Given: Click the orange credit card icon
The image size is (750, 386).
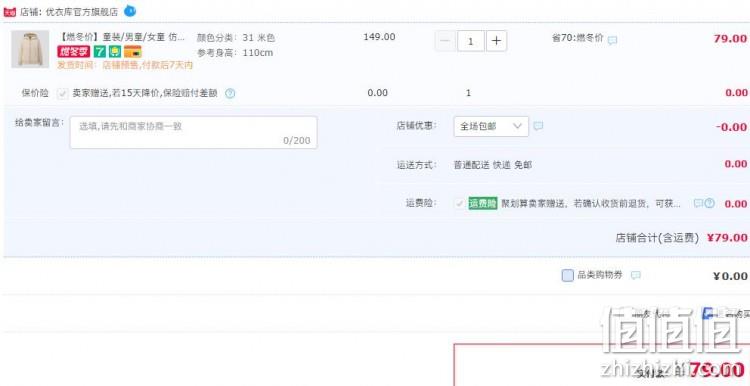Looking at the screenshot, I should click(132, 52).
